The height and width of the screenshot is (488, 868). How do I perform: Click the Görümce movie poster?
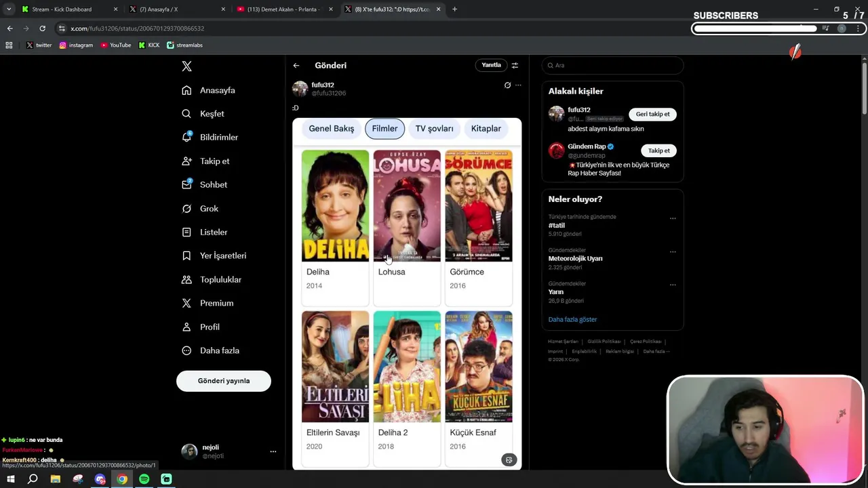click(x=479, y=206)
